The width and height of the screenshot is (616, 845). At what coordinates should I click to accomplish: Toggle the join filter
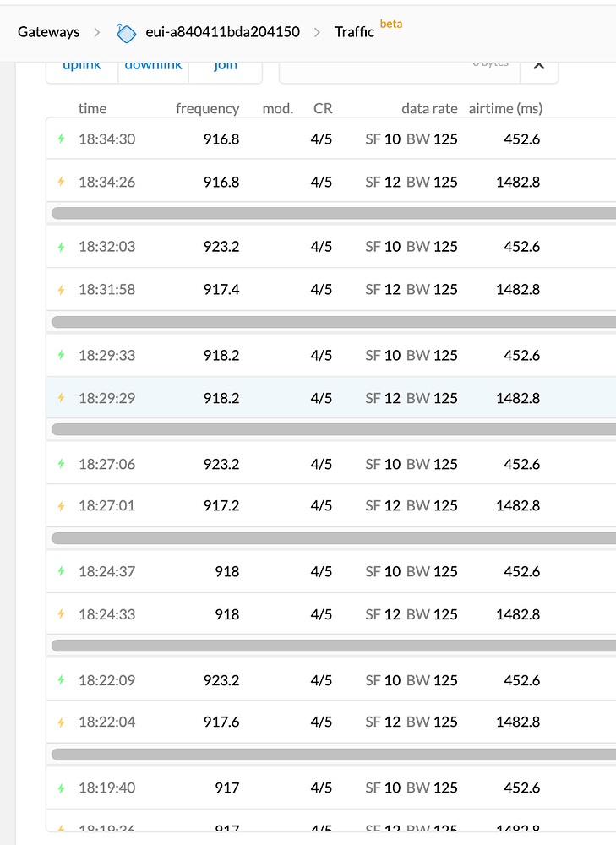coord(226,67)
